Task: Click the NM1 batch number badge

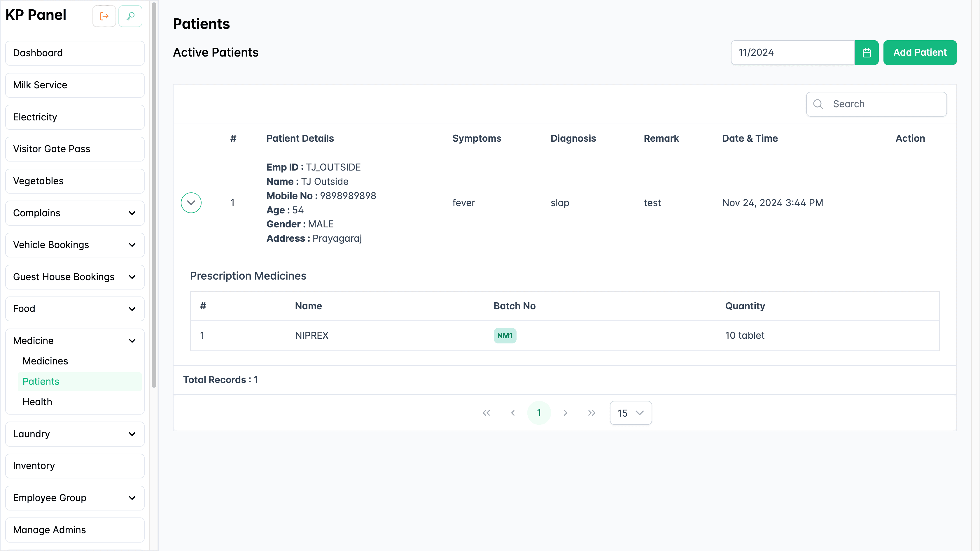Action: tap(505, 335)
